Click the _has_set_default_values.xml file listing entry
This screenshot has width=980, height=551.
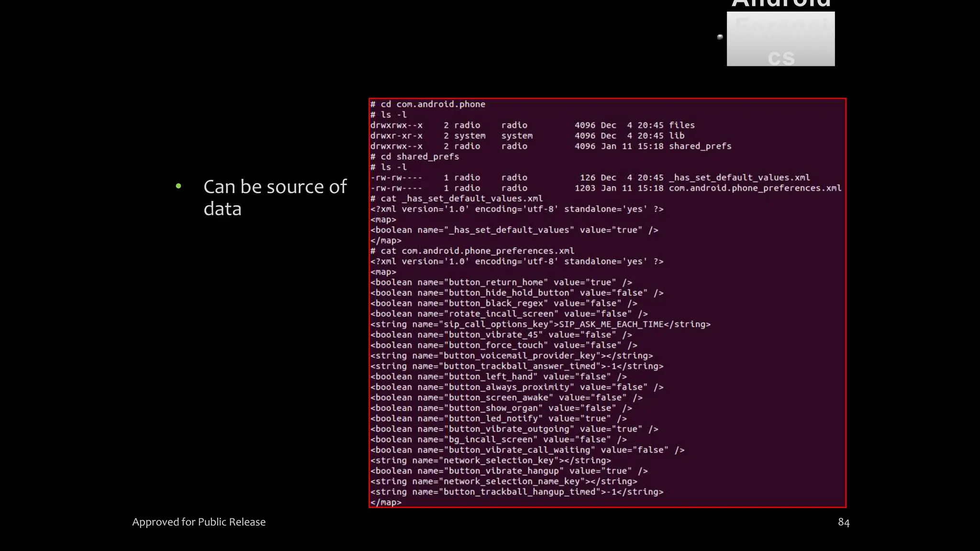click(x=739, y=177)
